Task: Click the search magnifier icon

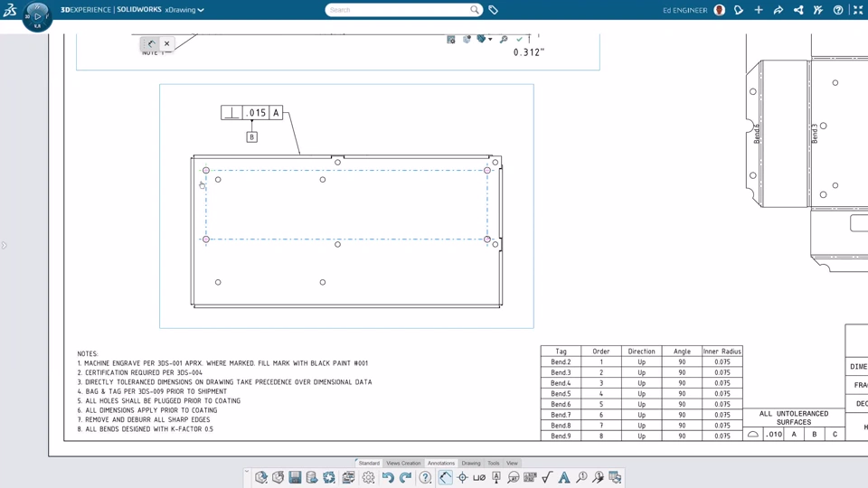Action: [475, 9]
